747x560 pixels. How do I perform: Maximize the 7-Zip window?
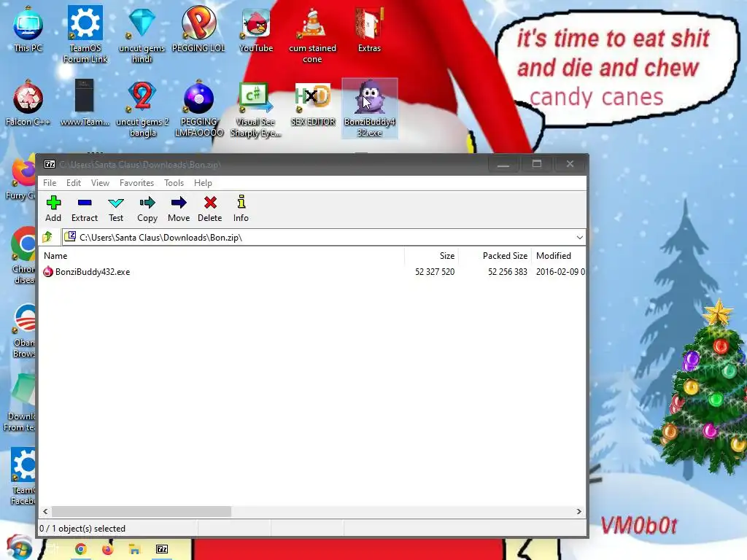pos(536,164)
